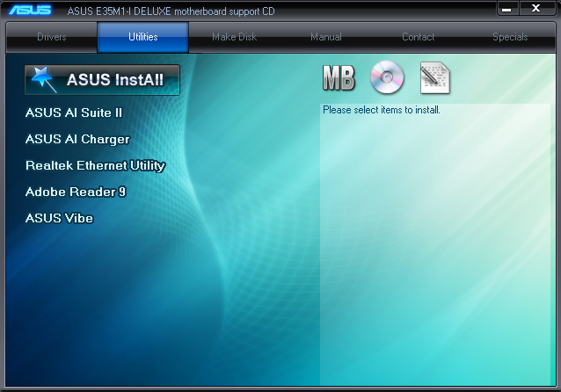Screen dimensions: 561x392
Task: Choose Realtek Ethernet Utility
Action: click(96, 165)
